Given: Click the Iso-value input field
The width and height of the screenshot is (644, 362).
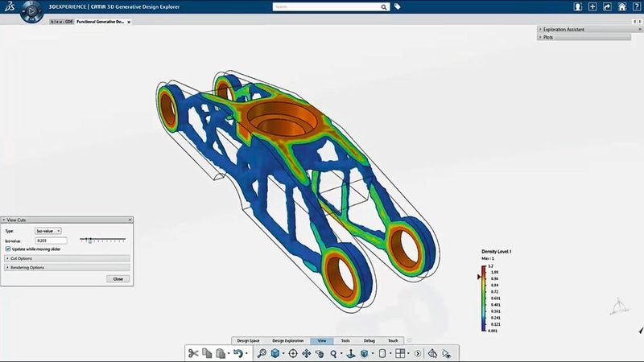Looking at the screenshot, I should click(x=52, y=241).
